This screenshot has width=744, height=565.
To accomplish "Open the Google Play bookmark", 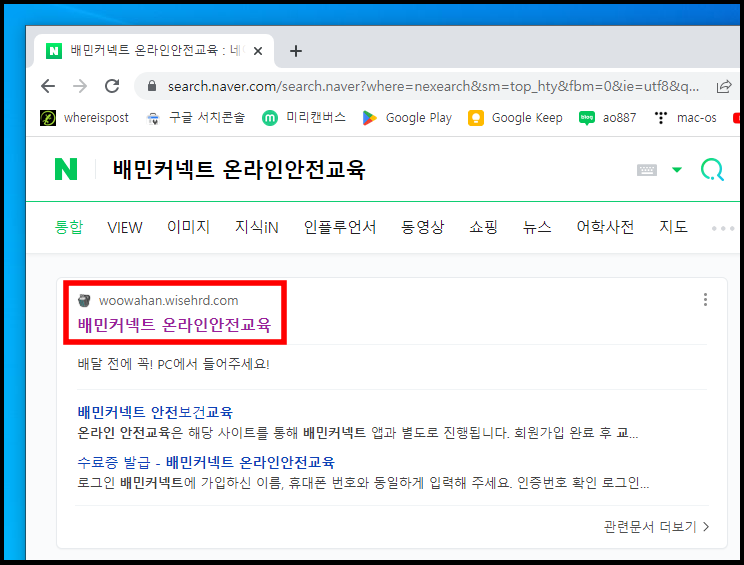I will point(407,118).
